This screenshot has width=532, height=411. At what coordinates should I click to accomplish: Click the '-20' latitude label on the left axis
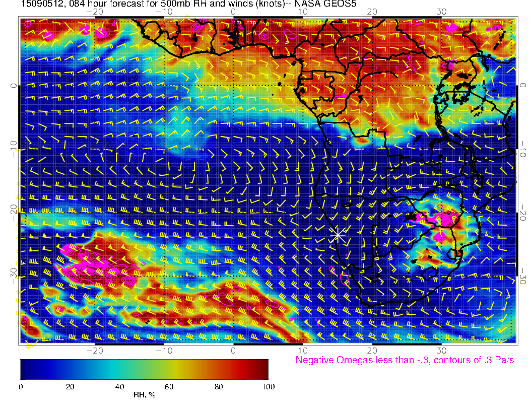tap(13, 212)
